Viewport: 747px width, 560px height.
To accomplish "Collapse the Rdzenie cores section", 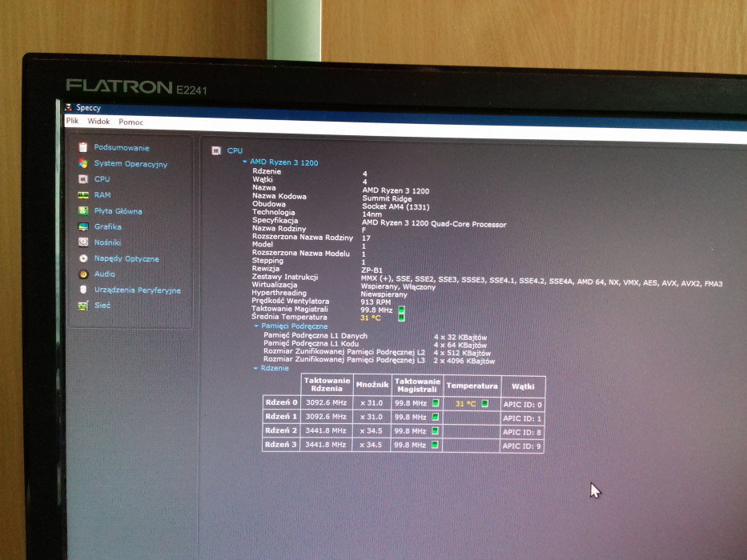I will click(x=256, y=368).
